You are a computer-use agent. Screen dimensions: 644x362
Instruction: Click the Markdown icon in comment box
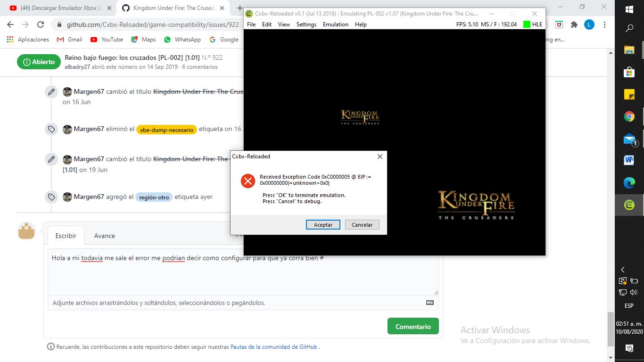429,303
